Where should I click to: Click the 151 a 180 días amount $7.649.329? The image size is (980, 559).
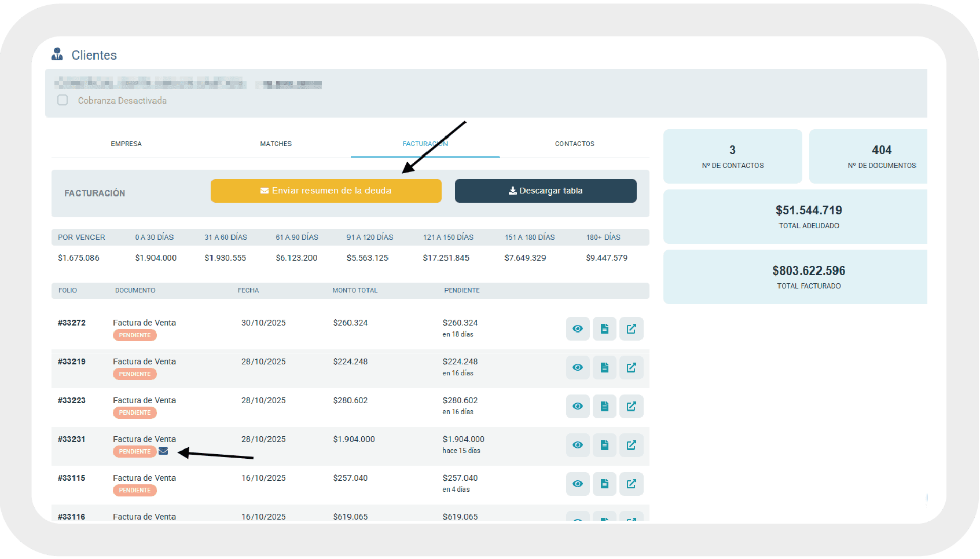click(525, 258)
